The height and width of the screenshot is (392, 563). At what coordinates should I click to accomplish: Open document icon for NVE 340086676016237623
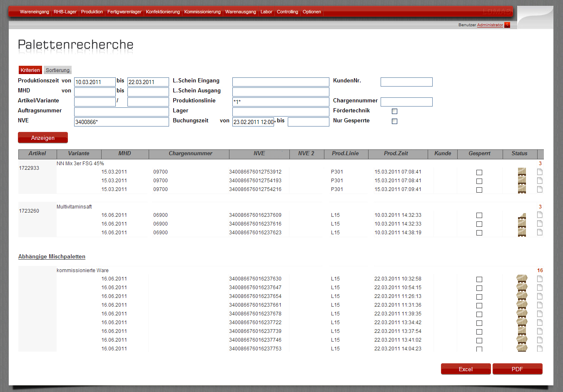[x=540, y=232]
